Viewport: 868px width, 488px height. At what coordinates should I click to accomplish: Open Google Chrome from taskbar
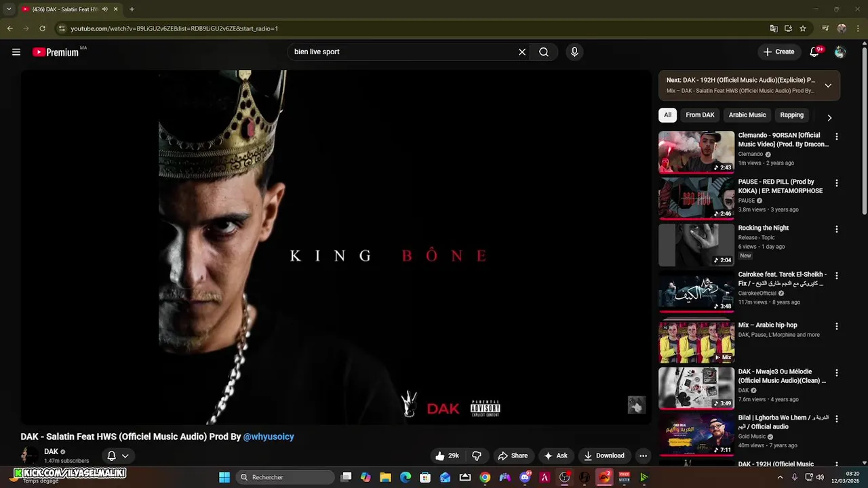coord(485,477)
